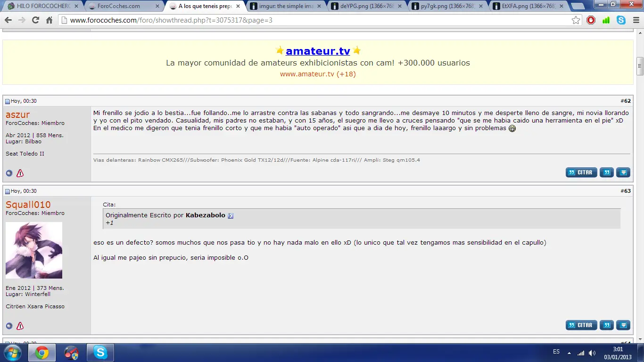Click the laughing smiley in aszur's post
Image resolution: width=644 pixels, height=362 pixels.
pyautogui.click(x=512, y=128)
